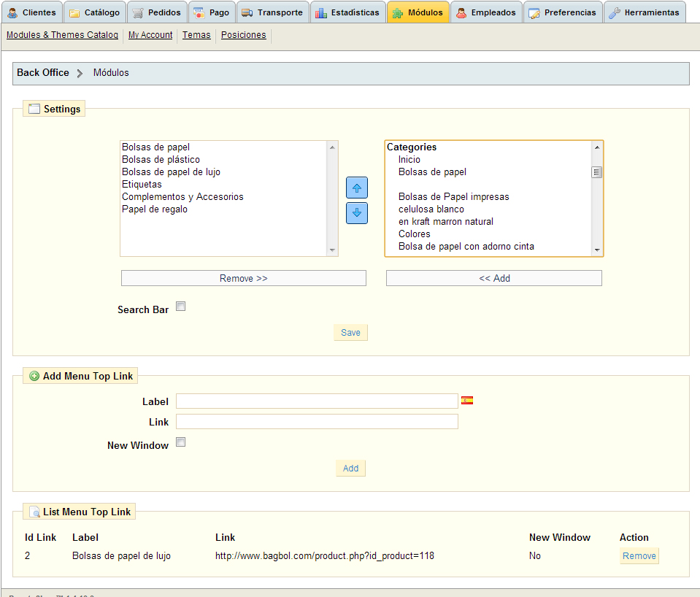
Task: Click the move down arrow icon
Action: click(x=356, y=213)
